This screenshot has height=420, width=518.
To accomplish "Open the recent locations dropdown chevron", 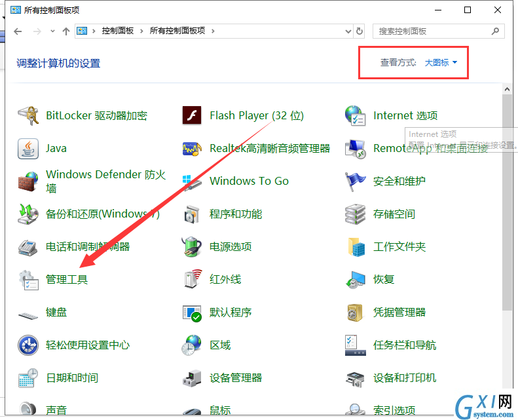I will pyautogui.click(x=52, y=31).
